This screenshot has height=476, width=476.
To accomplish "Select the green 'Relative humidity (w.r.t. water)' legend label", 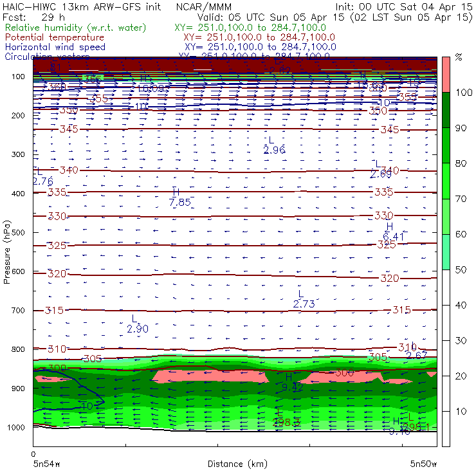I will tap(75, 28).
